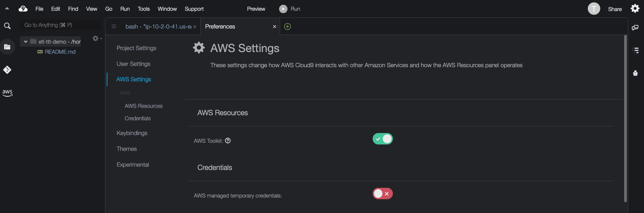Screen dimensions: 644x213
Task: Open the Window menu
Action: 167,9
